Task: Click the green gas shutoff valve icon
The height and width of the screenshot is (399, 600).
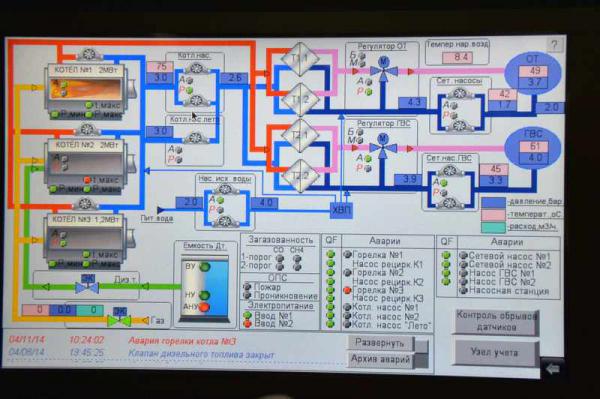Action: [x=119, y=320]
